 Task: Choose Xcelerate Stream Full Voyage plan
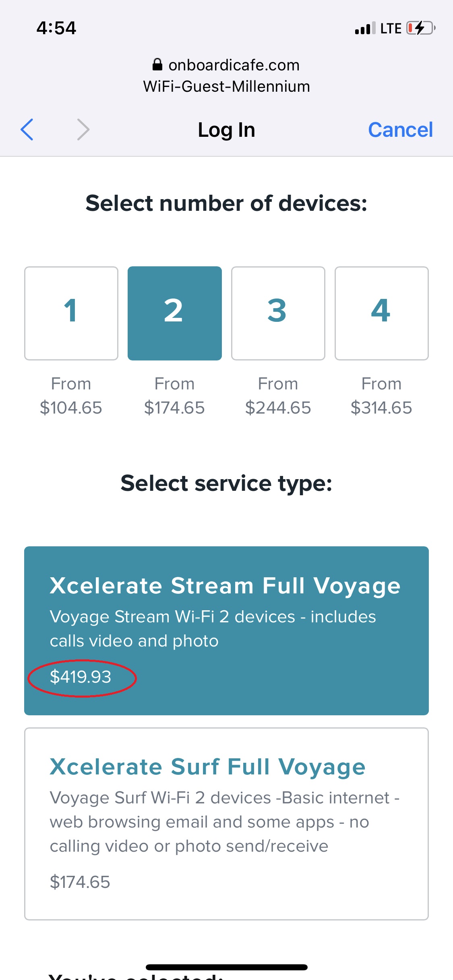tap(226, 631)
